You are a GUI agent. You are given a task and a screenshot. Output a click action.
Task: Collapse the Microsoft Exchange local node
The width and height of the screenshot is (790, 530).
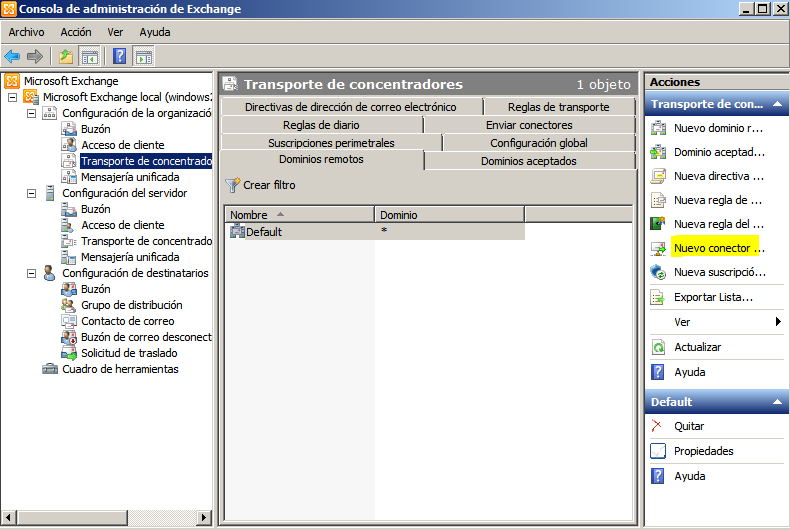pos(13,97)
